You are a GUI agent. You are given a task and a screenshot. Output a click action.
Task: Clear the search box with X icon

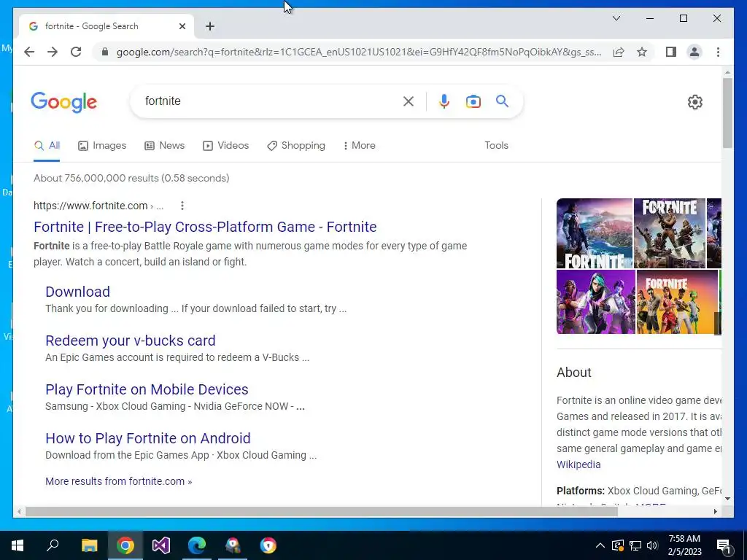(x=409, y=101)
